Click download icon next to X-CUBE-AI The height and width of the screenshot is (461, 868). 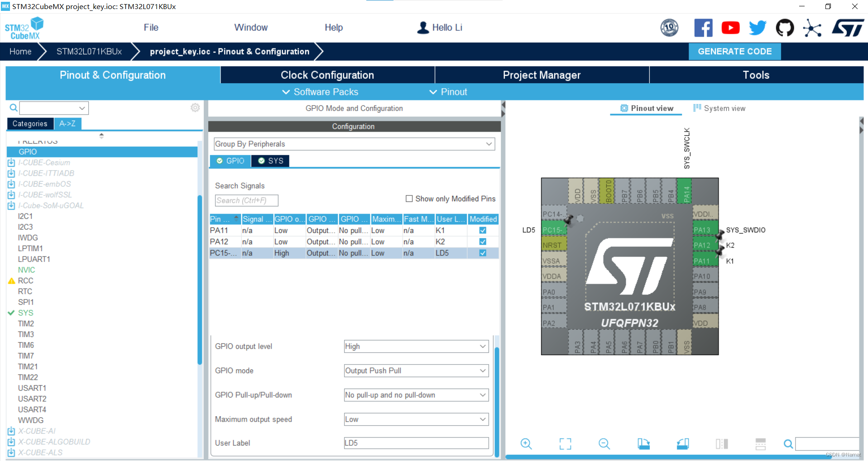(x=11, y=431)
